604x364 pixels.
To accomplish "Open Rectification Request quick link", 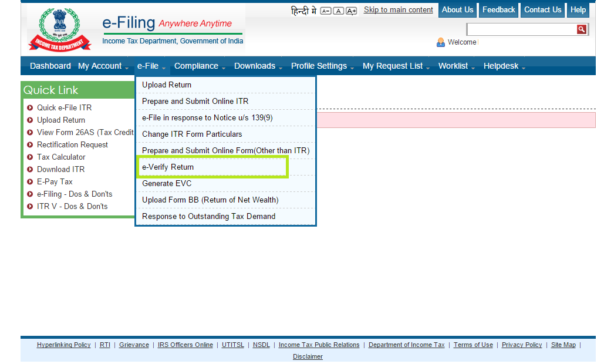I will tap(72, 145).
